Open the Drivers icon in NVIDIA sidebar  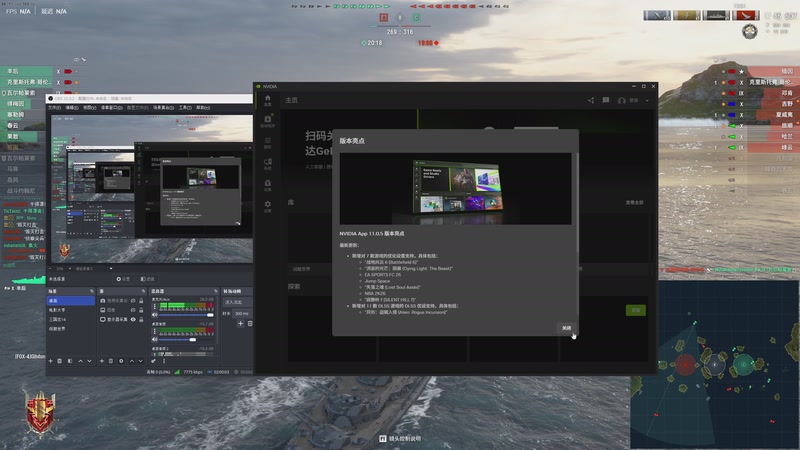[x=267, y=121]
